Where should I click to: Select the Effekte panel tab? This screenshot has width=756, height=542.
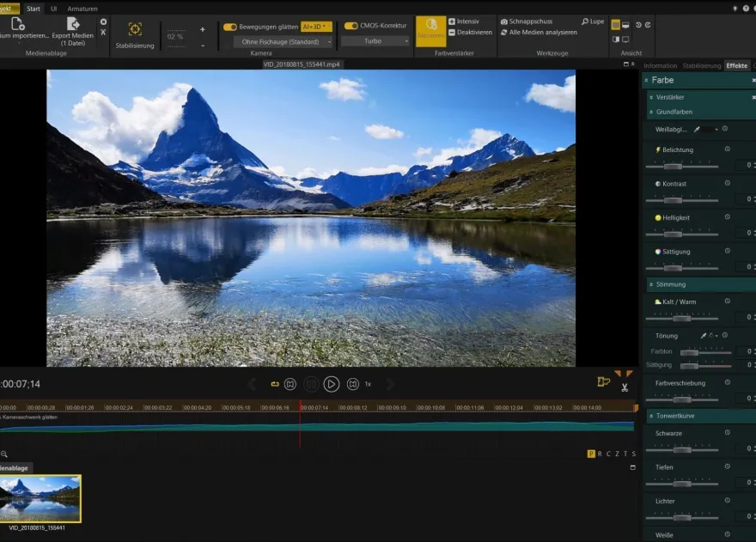[737, 65]
